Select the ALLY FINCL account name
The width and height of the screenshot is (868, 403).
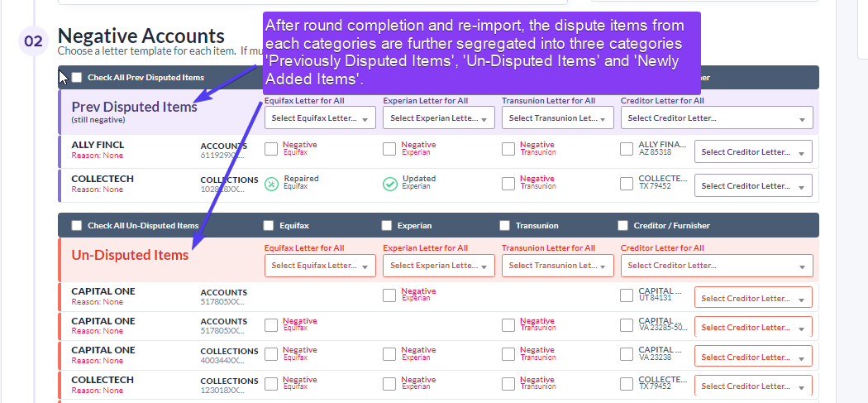click(98, 145)
